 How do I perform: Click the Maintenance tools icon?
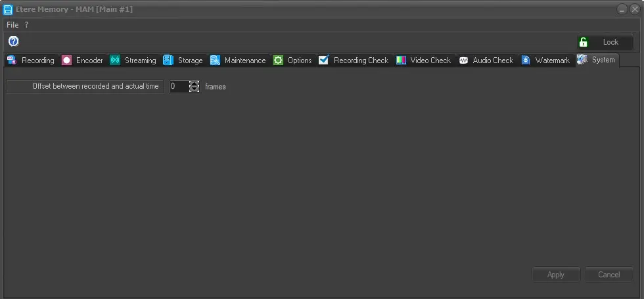click(x=215, y=60)
